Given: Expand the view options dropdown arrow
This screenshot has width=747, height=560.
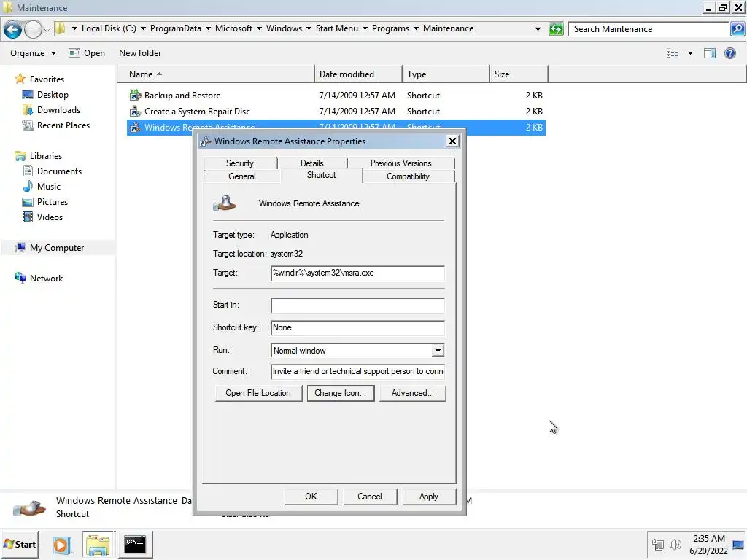Looking at the screenshot, I should point(690,52).
